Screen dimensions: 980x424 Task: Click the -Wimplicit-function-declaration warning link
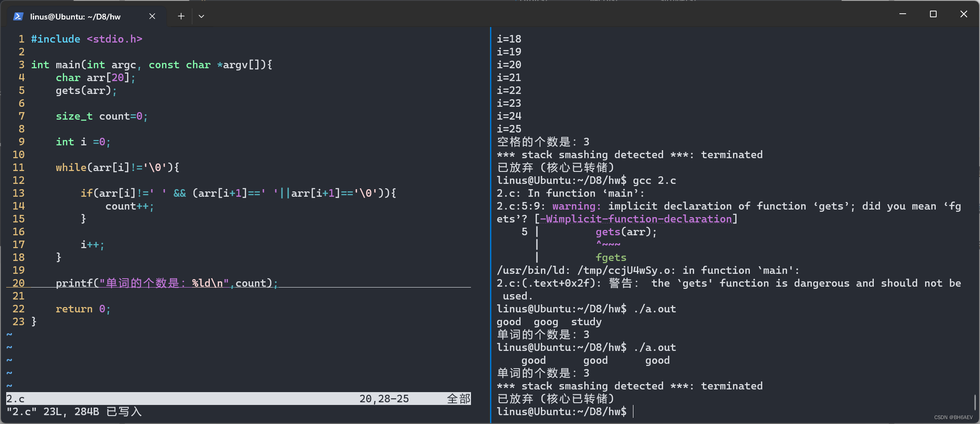pos(636,219)
